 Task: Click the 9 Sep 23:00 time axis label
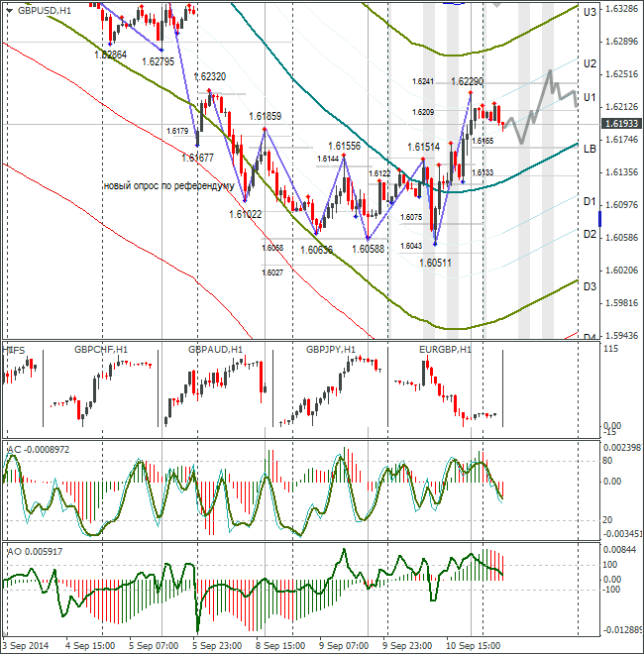coord(407,646)
